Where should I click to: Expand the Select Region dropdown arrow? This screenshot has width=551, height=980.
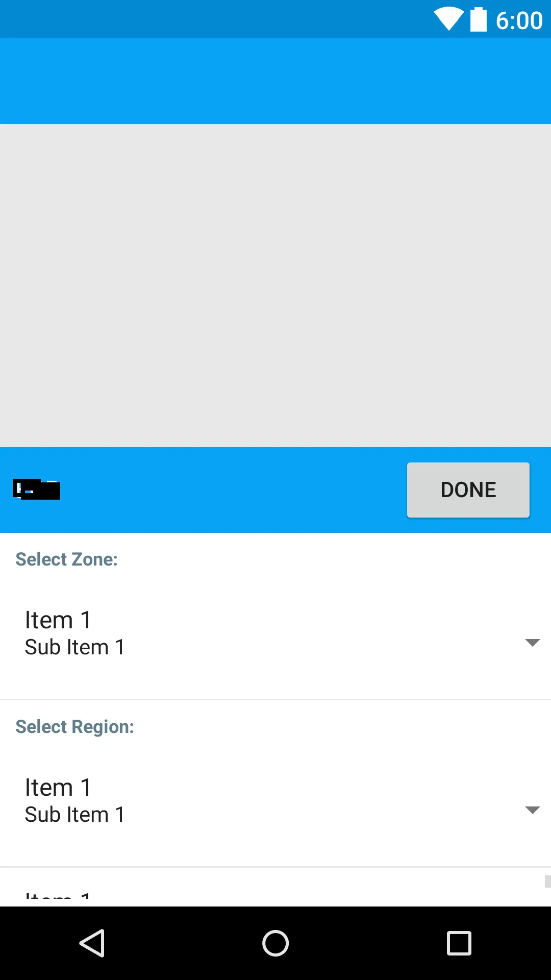point(532,810)
